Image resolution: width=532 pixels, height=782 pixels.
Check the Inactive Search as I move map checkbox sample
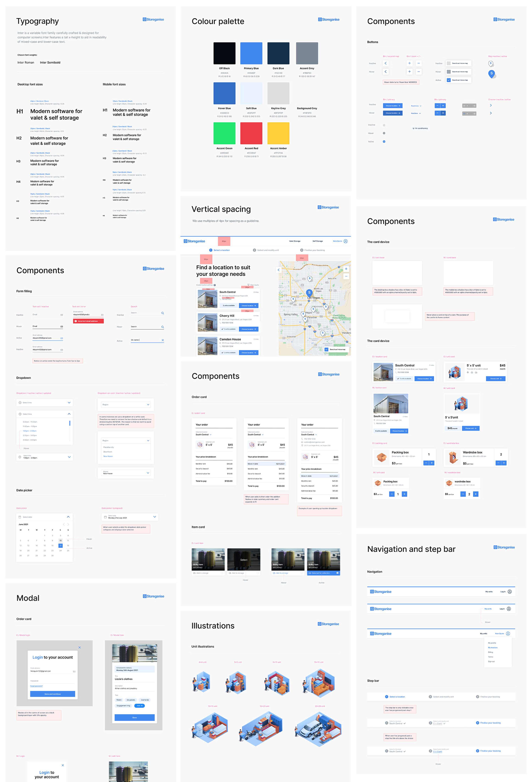coord(449,63)
